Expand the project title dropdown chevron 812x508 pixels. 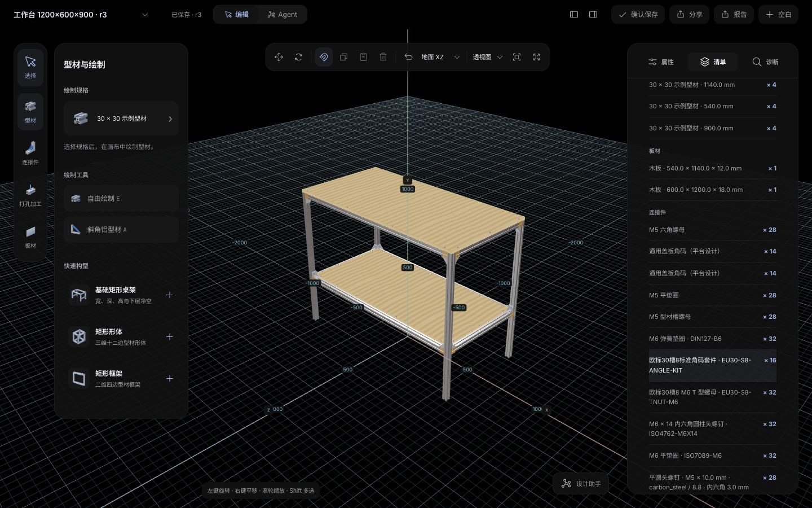(145, 15)
